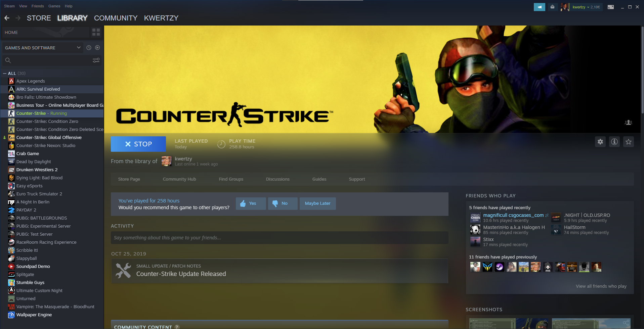Open View all friends who play
Viewport: 644px width, 329px height.
601,286
